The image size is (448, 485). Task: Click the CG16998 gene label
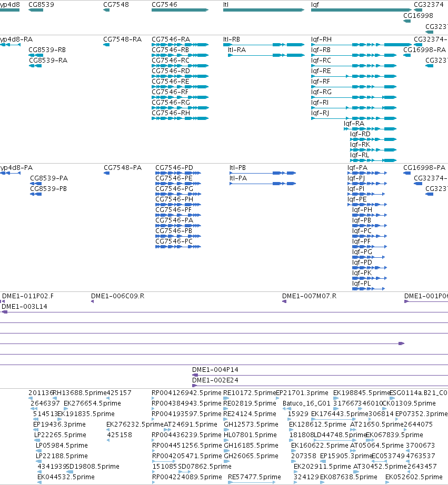pos(418,16)
